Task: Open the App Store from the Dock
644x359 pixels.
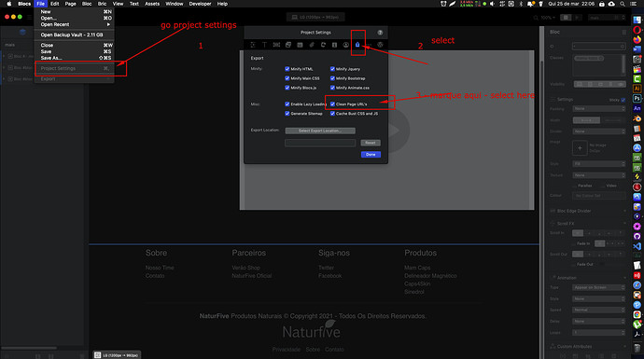Action: click(x=637, y=147)
